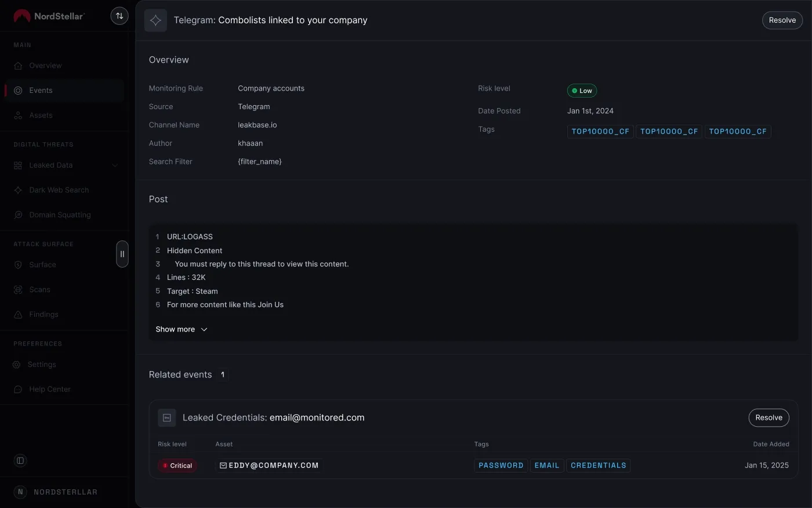Click the envelope icon beside EDDY@COMPANY.COM

pos(222,465)
